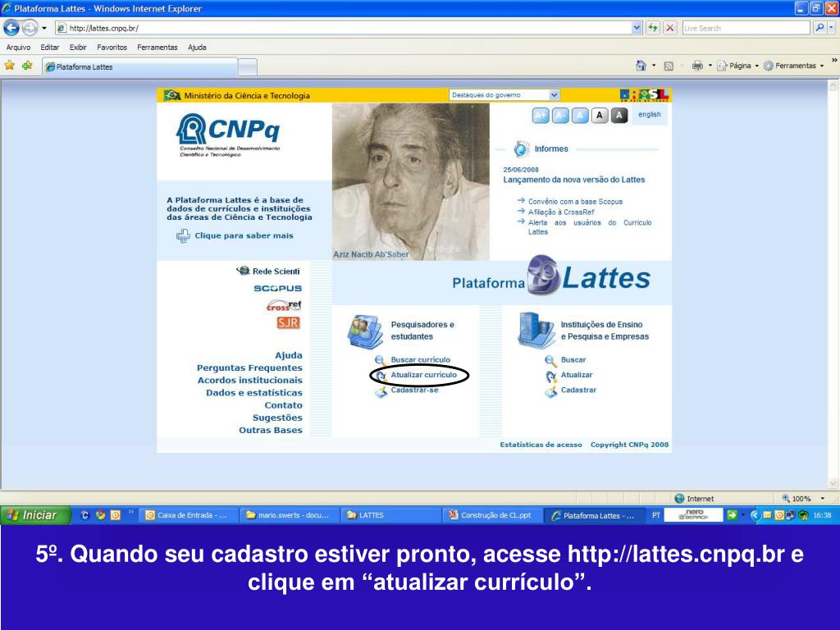840x630 pixels.
Task: Click the Live Search input box
Action: (x=746, y=28)
